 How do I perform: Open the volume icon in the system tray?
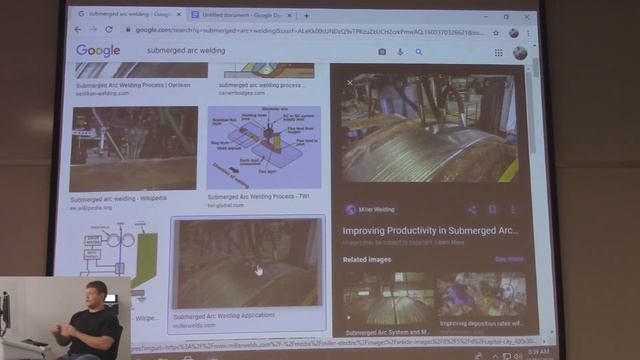point(518,356)
